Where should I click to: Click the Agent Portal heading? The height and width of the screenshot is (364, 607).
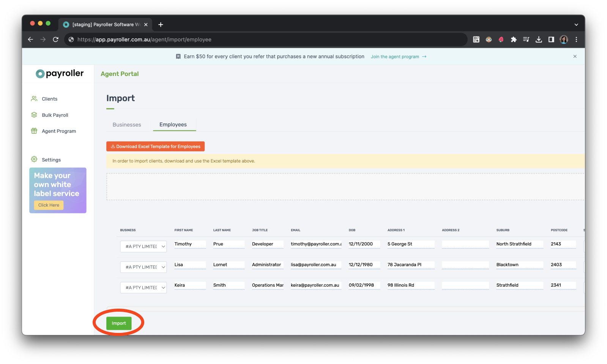[x=120, y=74]
